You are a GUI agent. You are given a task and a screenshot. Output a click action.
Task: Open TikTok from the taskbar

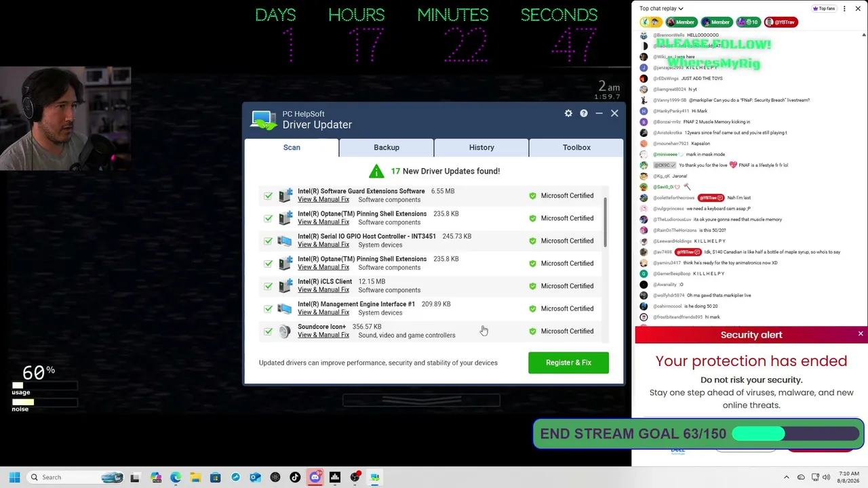click(x=295, y=477)
